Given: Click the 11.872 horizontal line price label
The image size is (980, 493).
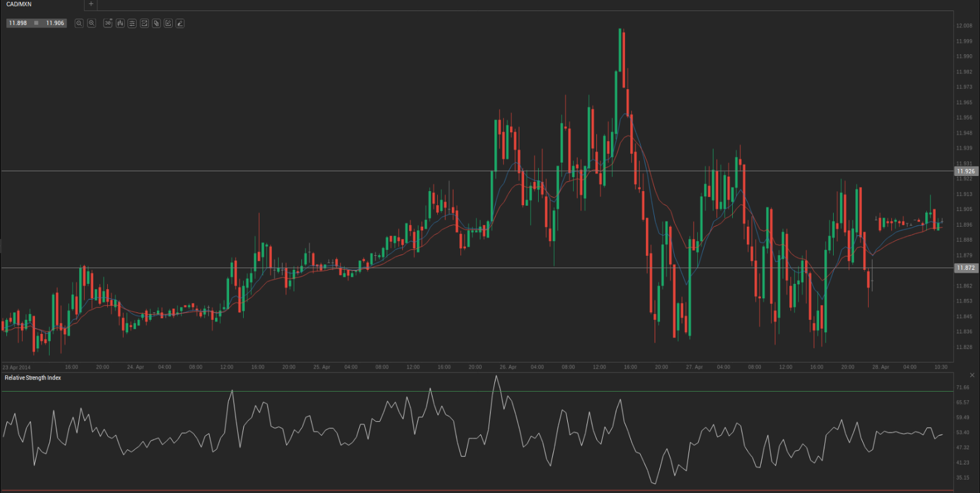Looking at the screenshot, I should coord(965,268).
